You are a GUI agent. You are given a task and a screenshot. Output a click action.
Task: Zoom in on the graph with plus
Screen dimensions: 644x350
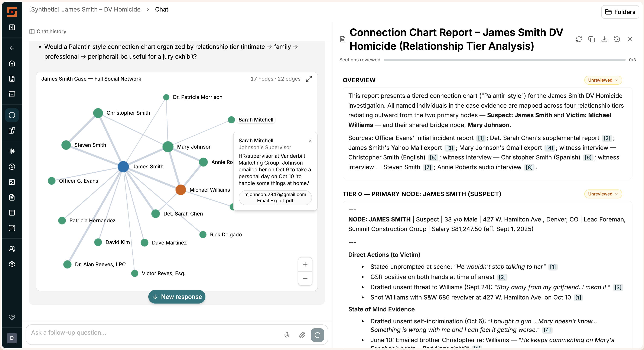click(305, 264)
